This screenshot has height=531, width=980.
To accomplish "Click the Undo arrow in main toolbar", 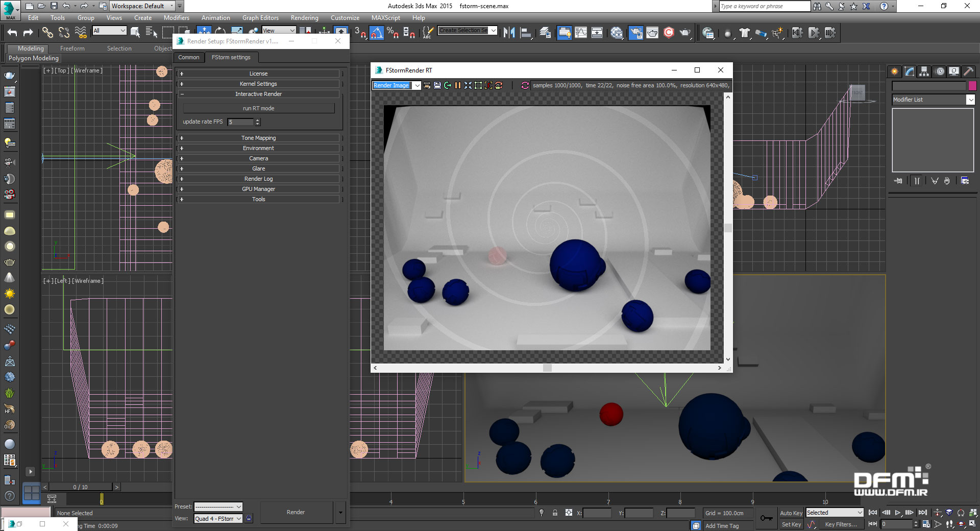I will coord(12,33).
